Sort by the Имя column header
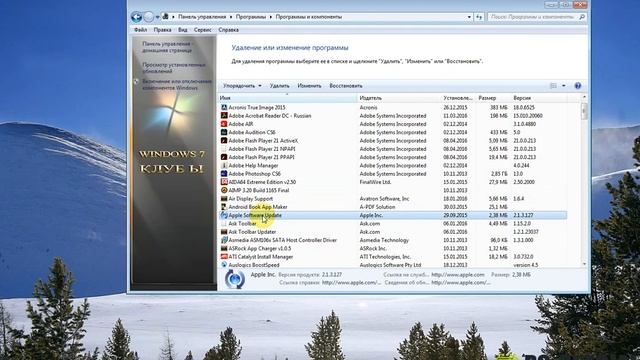This screenshot has height=360, width=640. [x=287, y=98]
